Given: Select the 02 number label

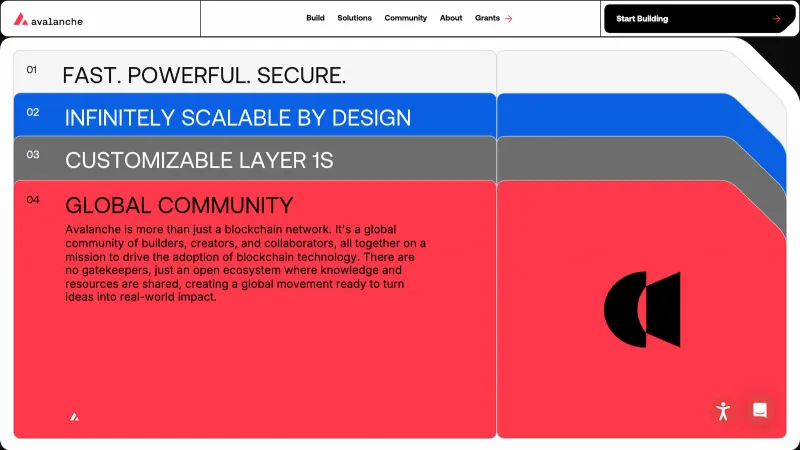Looking at the screenshot, I should pos(33,113).
